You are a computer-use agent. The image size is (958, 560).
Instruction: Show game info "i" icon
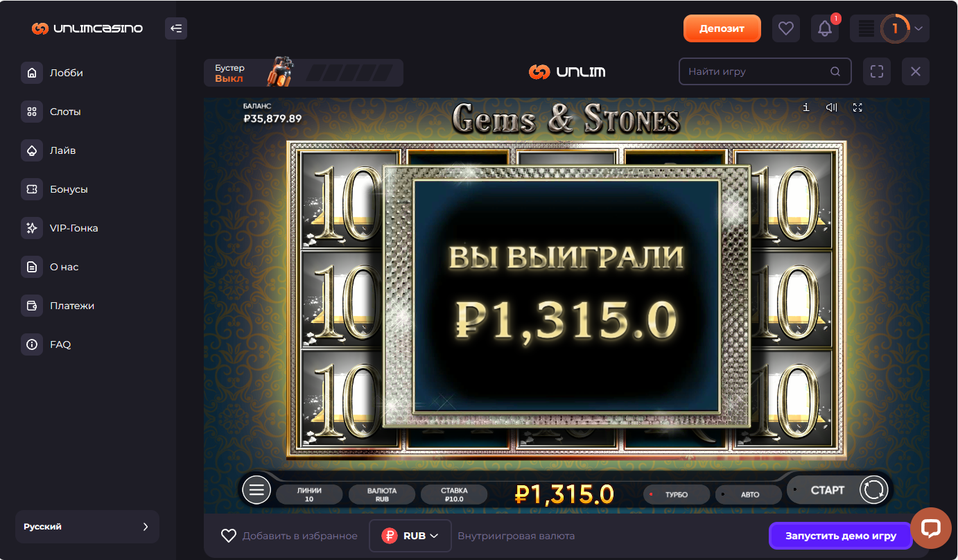pos(806,107)
